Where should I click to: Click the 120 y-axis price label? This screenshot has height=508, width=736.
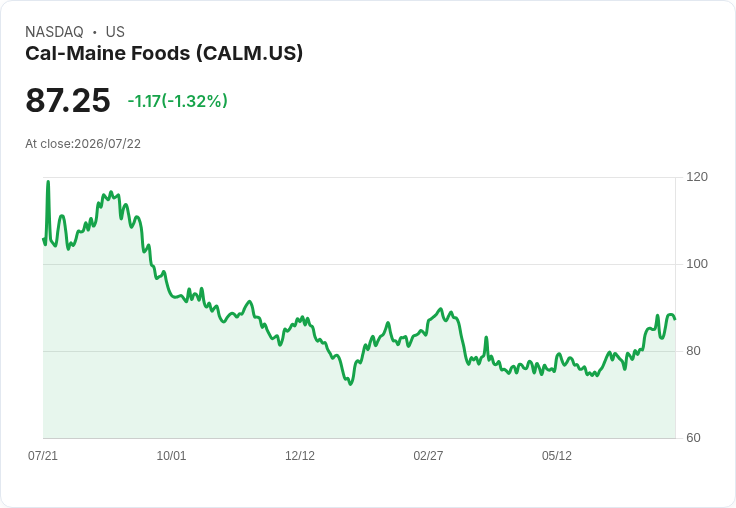point(697,177)
